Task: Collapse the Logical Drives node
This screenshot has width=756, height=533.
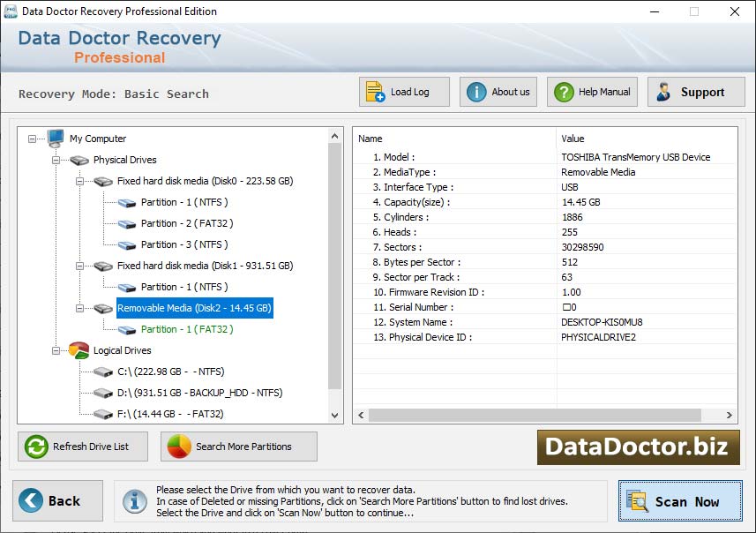Action: [x=56, y=350]
